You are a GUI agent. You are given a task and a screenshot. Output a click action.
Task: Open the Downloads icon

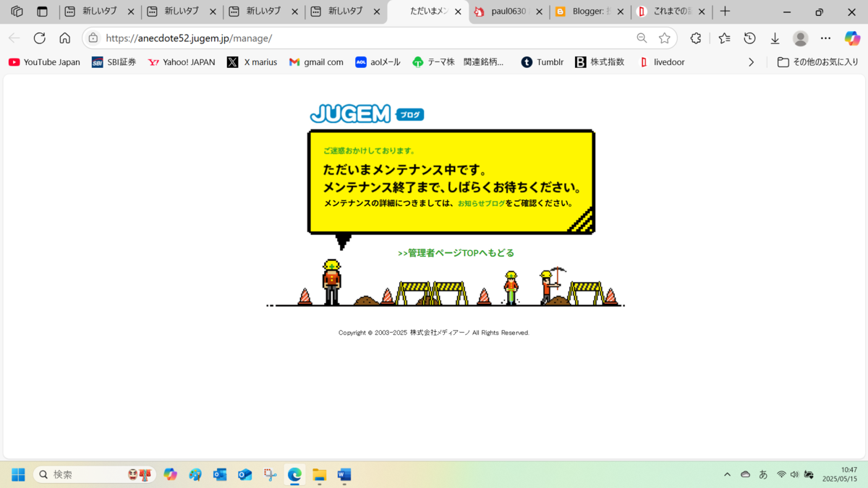775,38
